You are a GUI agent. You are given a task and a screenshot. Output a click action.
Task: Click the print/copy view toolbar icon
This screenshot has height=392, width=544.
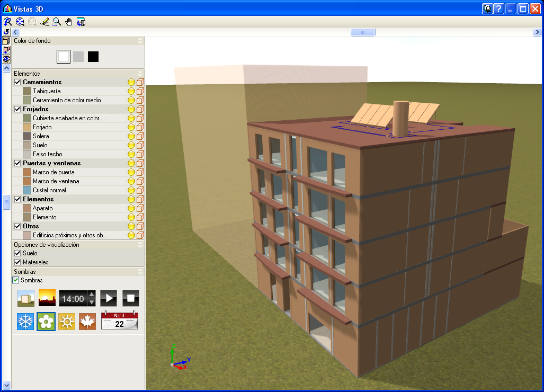point(81,22)
